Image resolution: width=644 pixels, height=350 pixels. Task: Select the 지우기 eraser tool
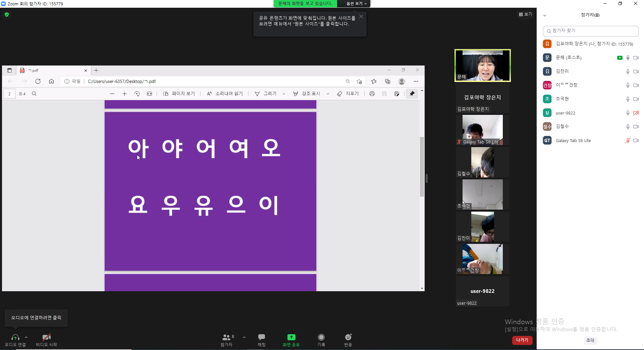coord(348,94)
